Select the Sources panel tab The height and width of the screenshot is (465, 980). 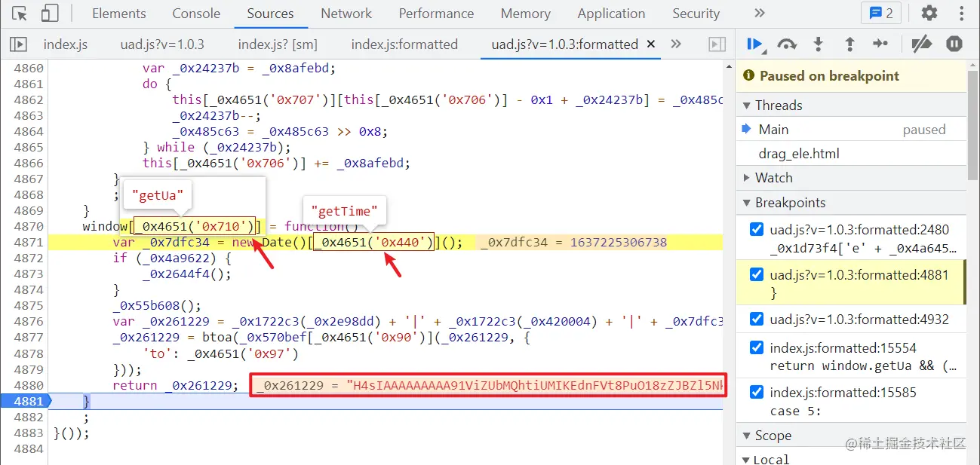pyautogui.click(x=270, y=14)
